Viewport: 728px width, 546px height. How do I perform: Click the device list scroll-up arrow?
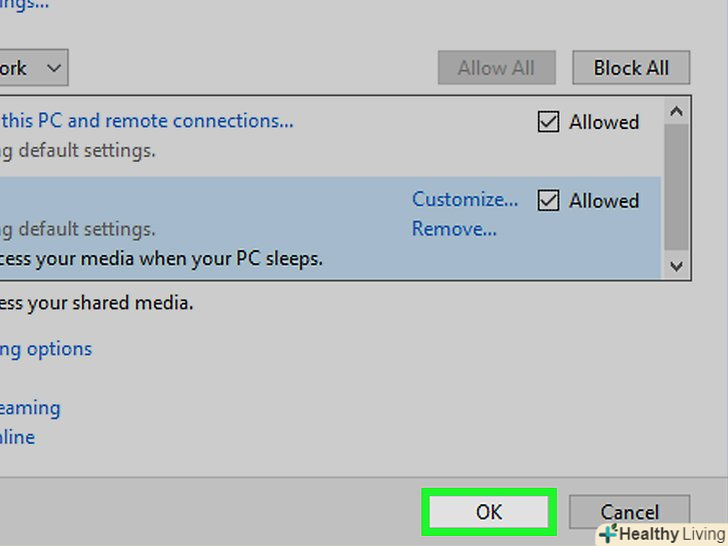click(677, 111)
